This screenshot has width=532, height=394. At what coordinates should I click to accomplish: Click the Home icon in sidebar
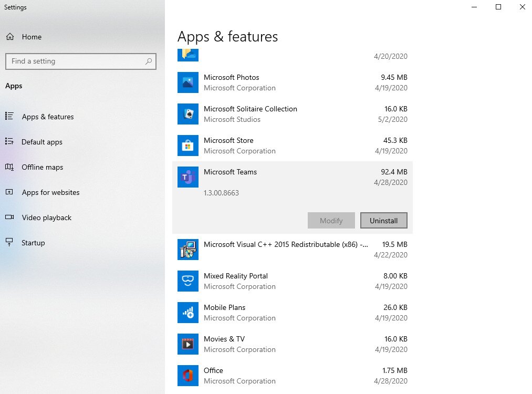(10, 37)
